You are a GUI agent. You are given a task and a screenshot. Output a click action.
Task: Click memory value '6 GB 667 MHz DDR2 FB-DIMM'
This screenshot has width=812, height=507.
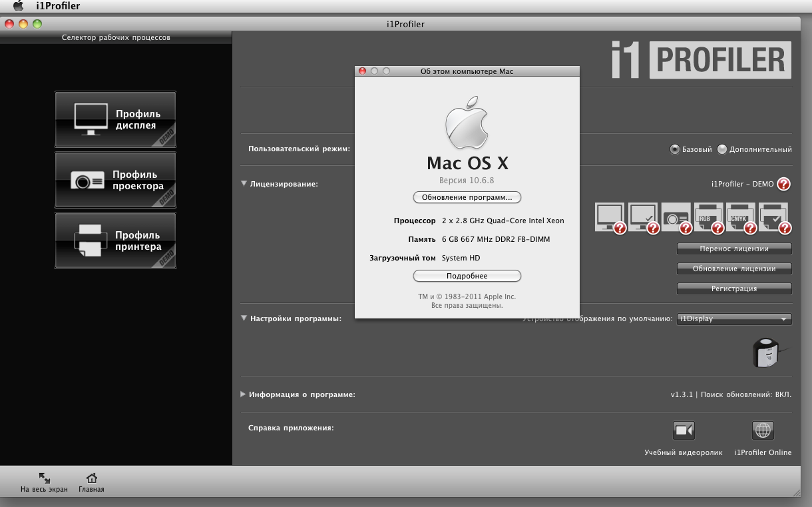click(x=496, y=239)
